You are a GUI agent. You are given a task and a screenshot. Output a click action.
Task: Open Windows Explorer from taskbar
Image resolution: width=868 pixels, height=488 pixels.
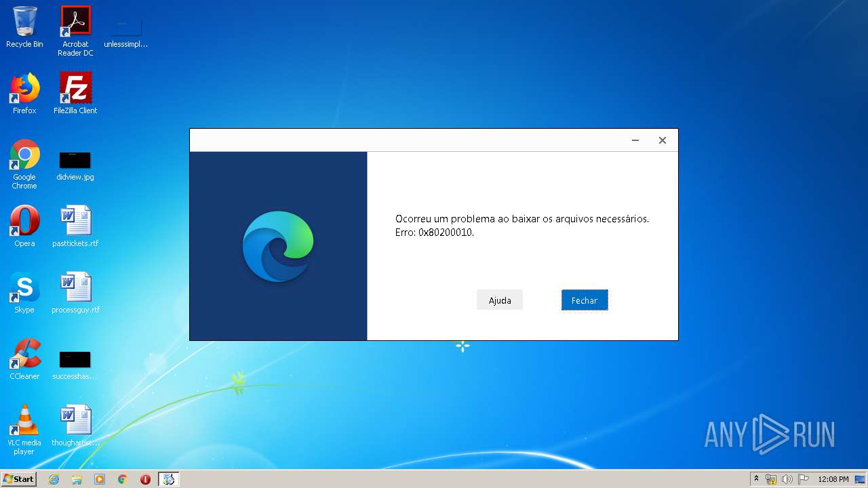[x=77, y=479]
